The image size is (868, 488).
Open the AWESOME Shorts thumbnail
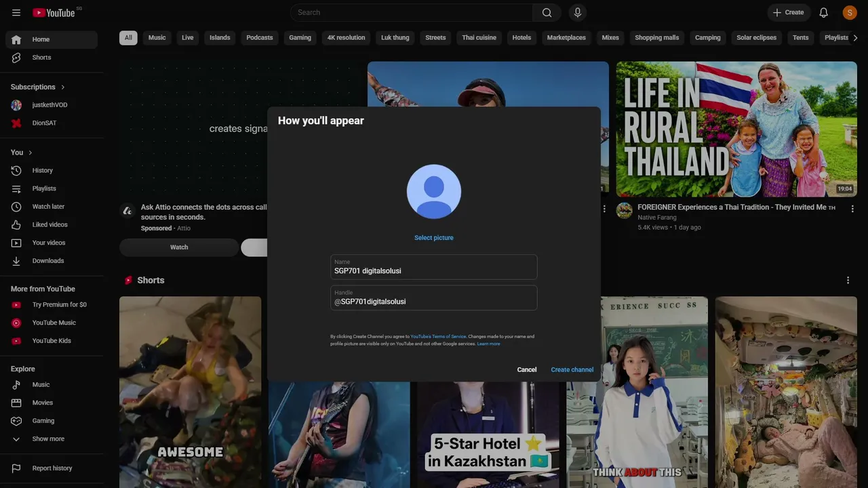(191, 392)
